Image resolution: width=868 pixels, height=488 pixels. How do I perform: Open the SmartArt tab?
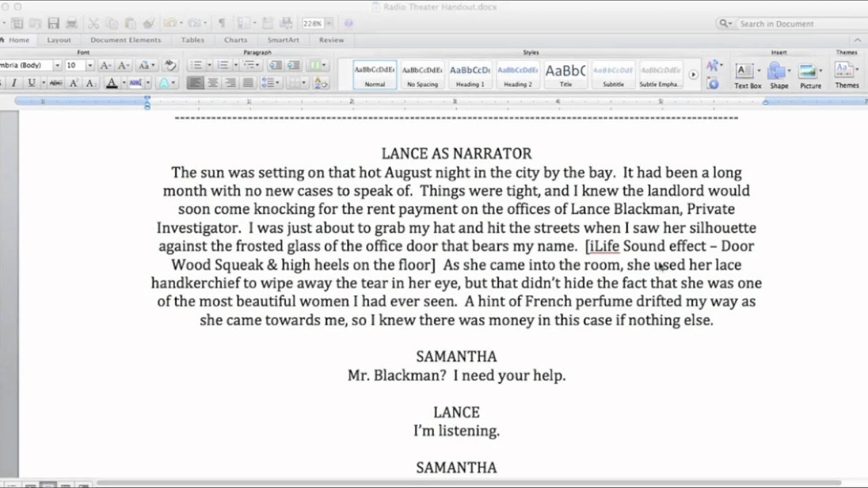(283, 40)
